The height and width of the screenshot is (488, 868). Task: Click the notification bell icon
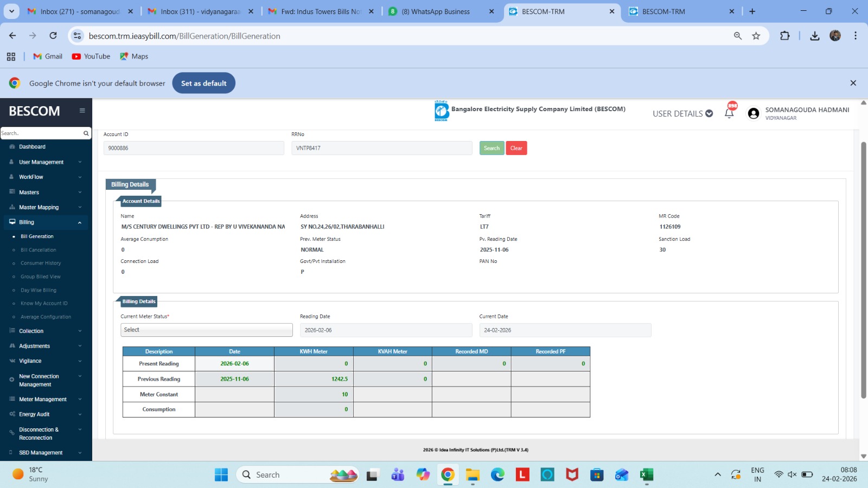(729, 113)
